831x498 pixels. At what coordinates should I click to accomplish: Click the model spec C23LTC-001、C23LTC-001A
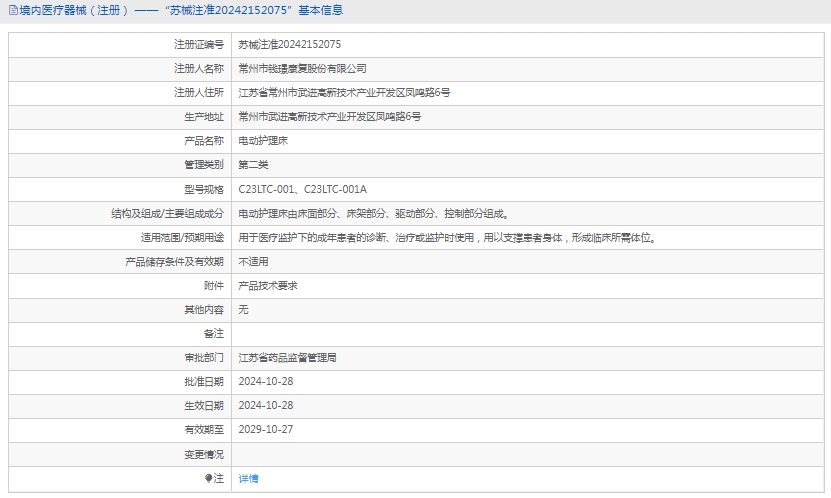302,189
